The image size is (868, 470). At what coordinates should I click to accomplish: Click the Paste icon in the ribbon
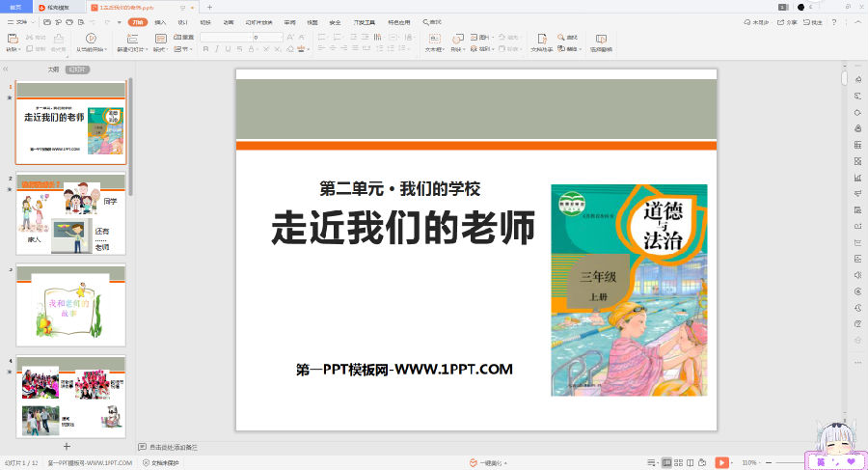pyautogui.click(x=13, y=39)
